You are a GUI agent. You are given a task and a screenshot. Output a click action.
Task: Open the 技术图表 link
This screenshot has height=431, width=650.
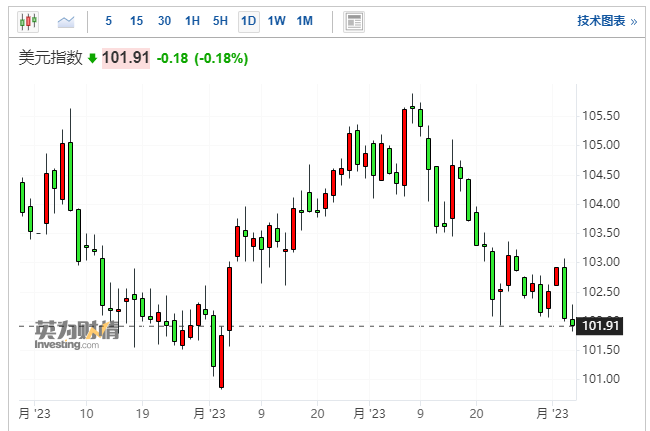tap(607, 21)
